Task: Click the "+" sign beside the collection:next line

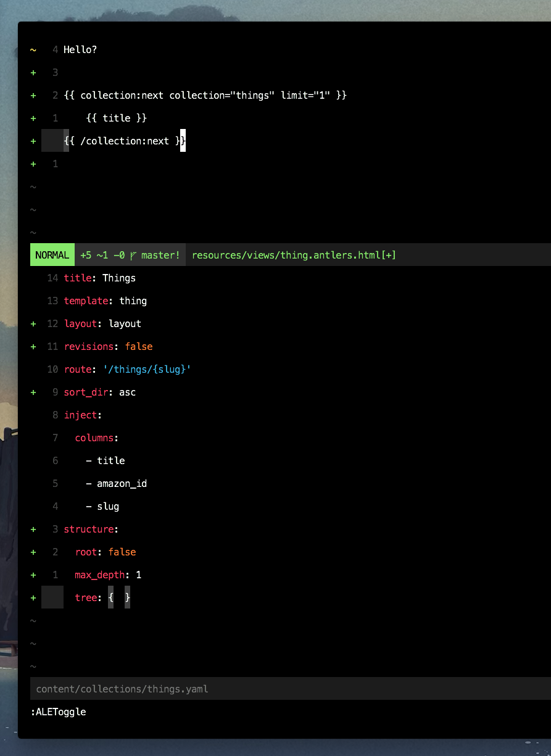Action: 33,95
